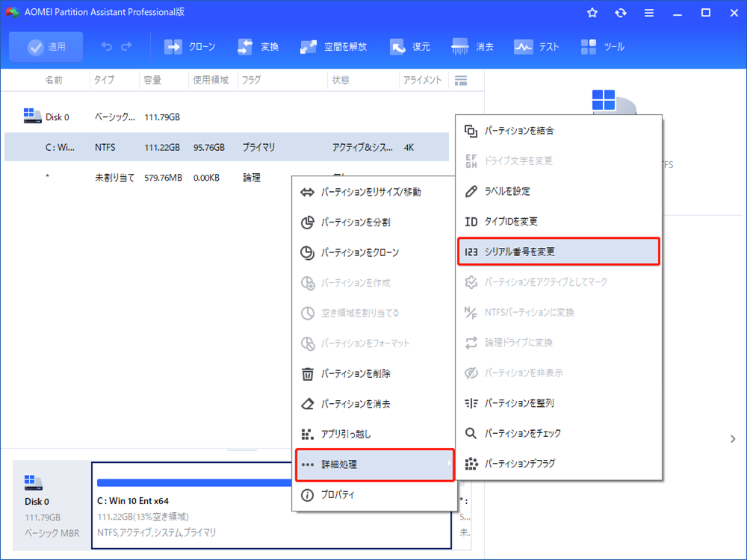This screenshot has height=560, width=747.
Task: Choose アプリ引っ越し from context menu
Action: 374,435
